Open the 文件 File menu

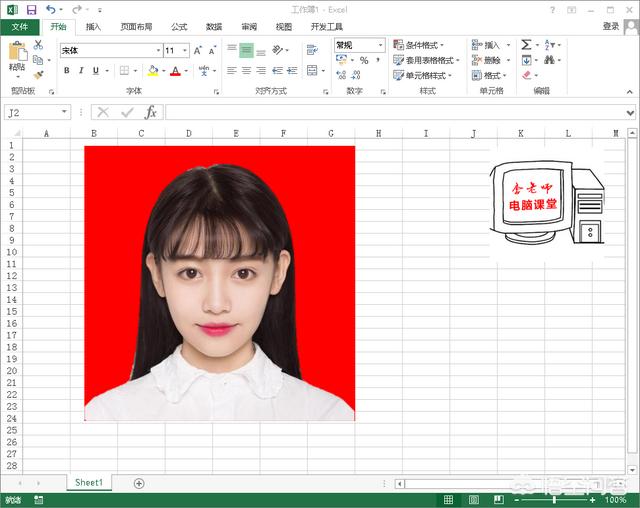pyautogui.click(x=19, y=27)
